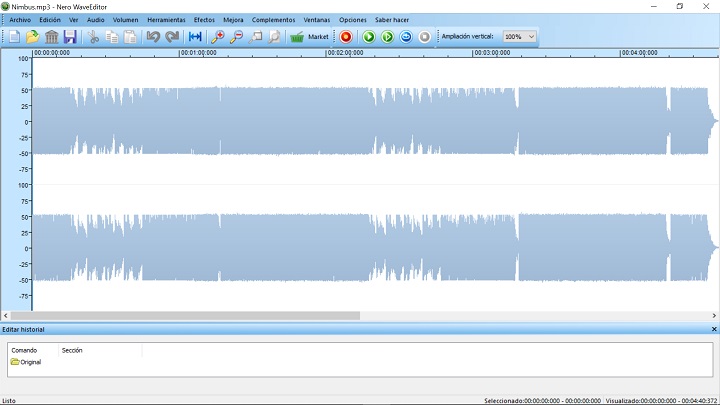
Task: Select the Original entry in history
Action: click(30, 362)
